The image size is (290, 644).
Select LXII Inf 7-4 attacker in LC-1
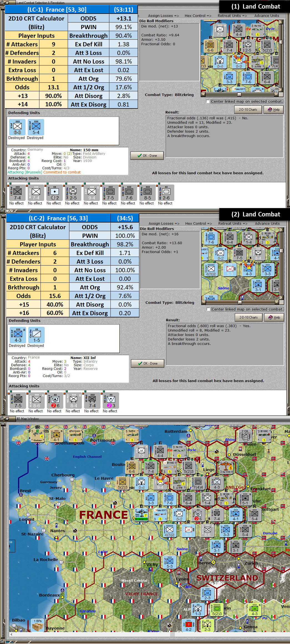tap(17, 192)
